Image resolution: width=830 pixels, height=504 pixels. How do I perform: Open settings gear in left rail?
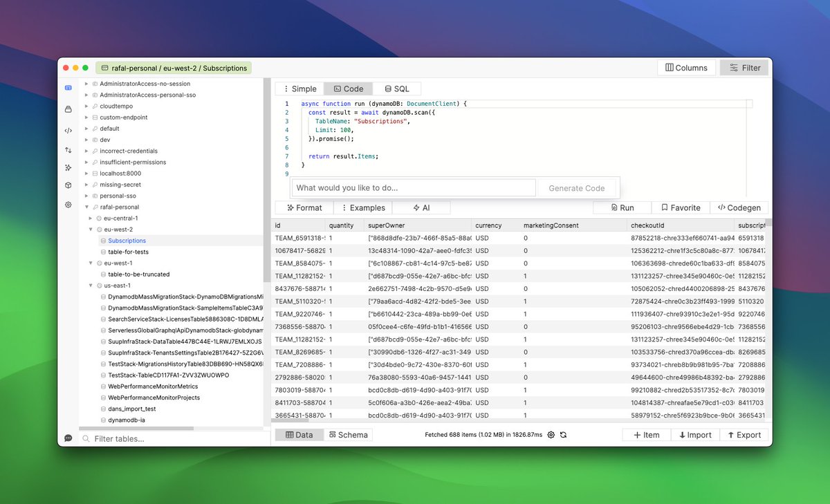[68, 205]
